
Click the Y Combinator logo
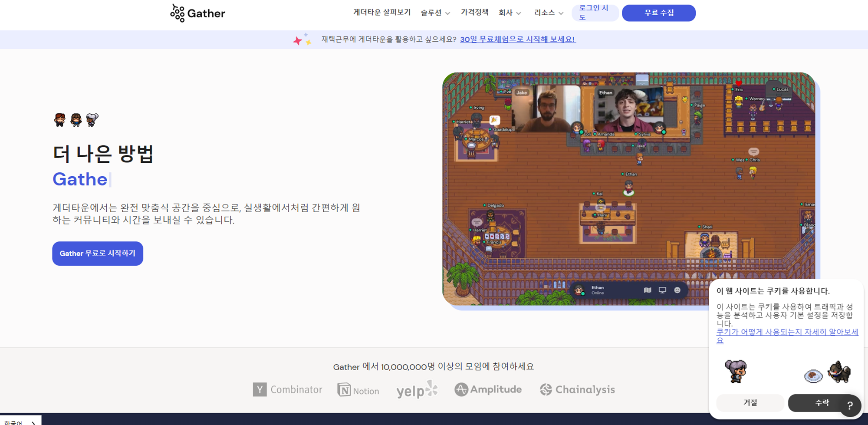coord(287,389)
